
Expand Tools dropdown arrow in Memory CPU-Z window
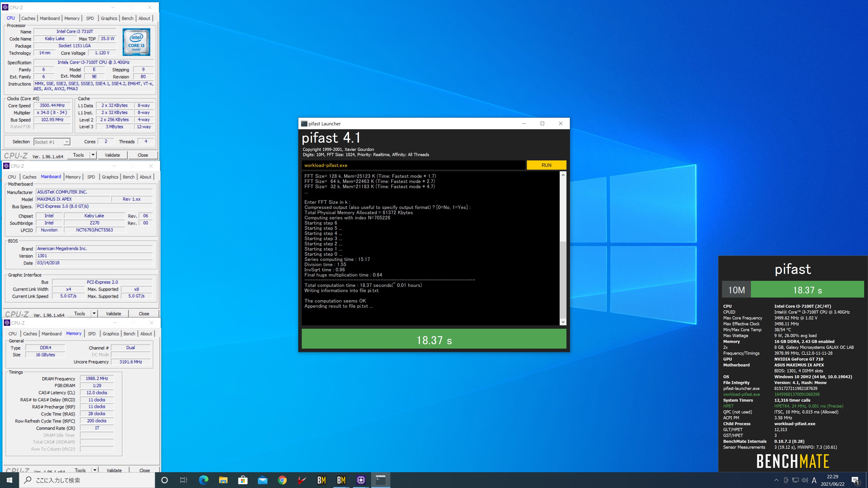pyautogui.click(x=95, y=470)
